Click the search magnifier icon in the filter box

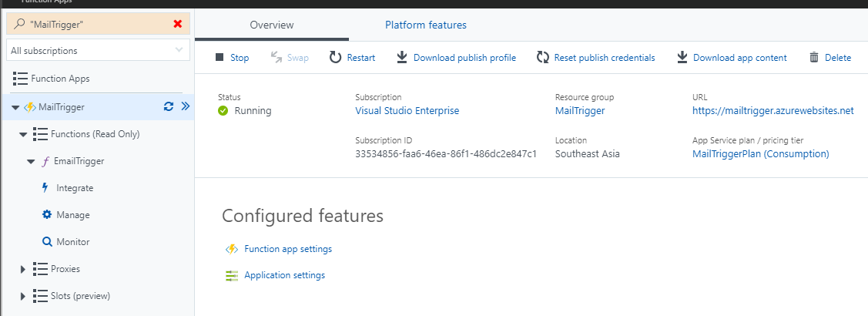19,24
